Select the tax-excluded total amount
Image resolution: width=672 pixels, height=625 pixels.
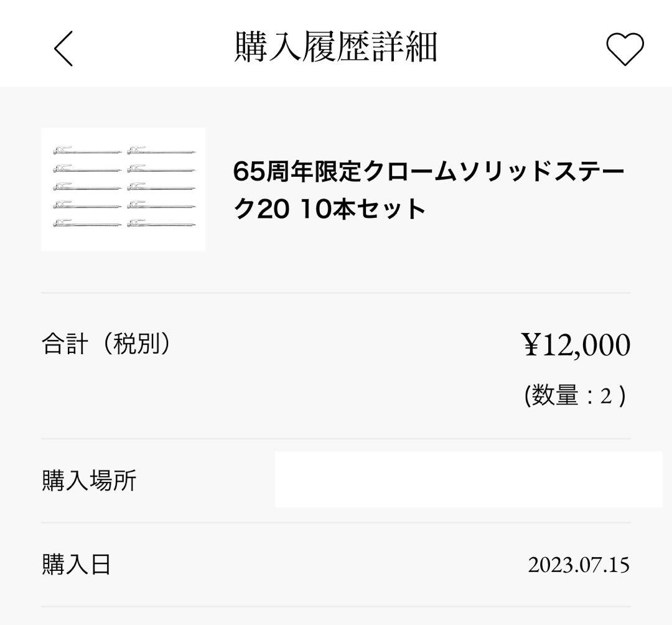(x=579, y=344)
